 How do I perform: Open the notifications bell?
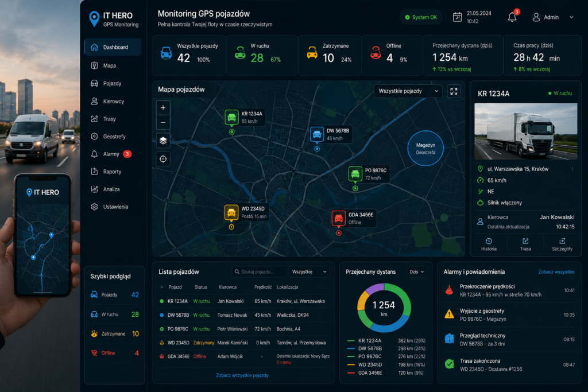512,17
